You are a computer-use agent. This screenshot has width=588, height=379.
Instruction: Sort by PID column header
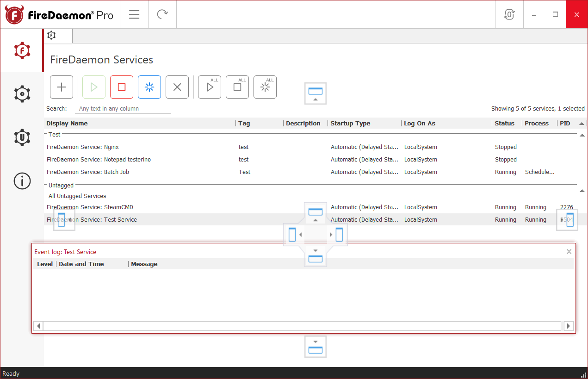coord(567,124)
